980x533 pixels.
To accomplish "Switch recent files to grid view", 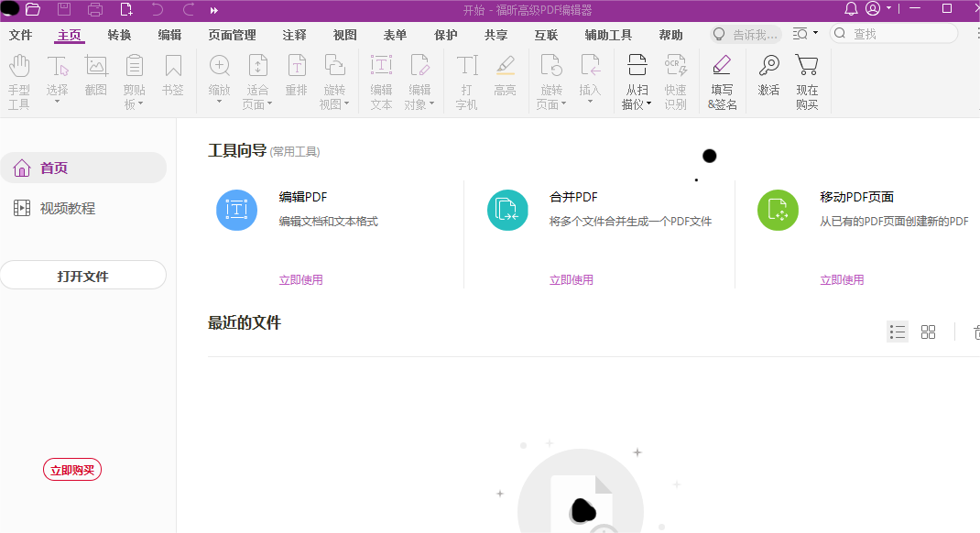I will (x=928, y=332).
